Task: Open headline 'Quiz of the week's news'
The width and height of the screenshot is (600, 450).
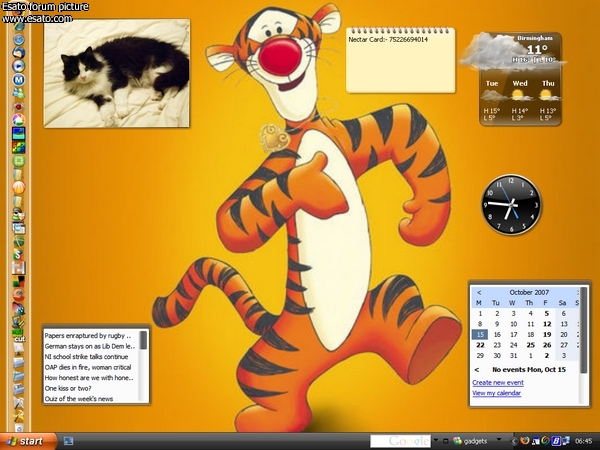Action: (x=78, y=399)
